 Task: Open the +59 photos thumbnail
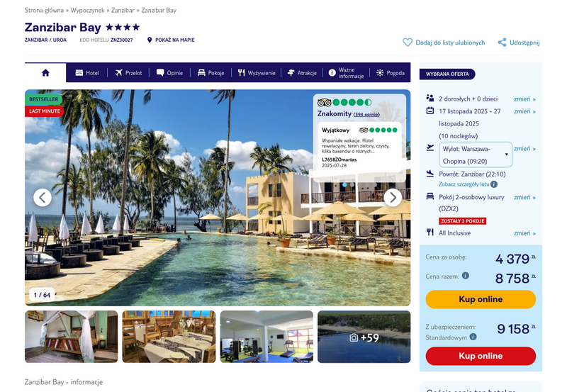(x=364, y=337)
